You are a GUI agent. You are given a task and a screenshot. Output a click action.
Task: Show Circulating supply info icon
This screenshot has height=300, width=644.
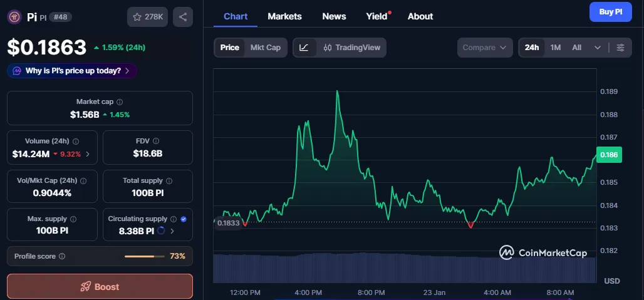(174, 219)
